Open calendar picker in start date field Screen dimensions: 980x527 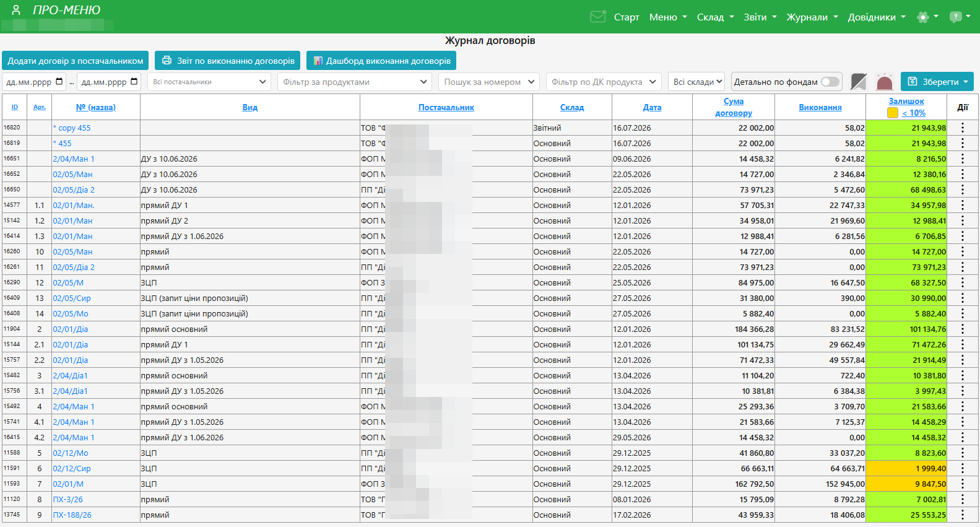pos(59,81)
